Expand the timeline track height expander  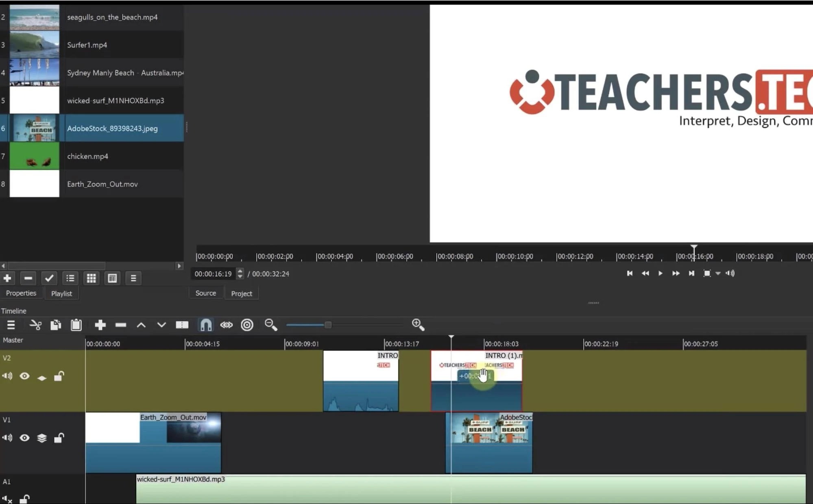pos(182,325)
